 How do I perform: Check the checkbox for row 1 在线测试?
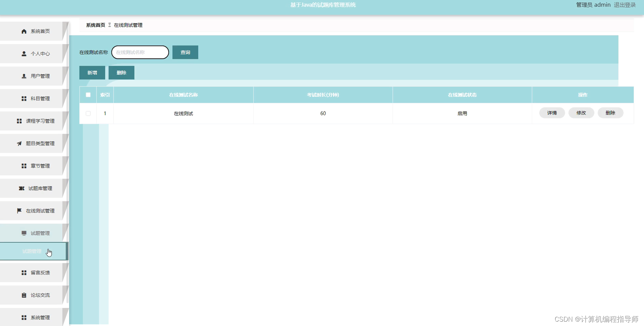point(88,113)
